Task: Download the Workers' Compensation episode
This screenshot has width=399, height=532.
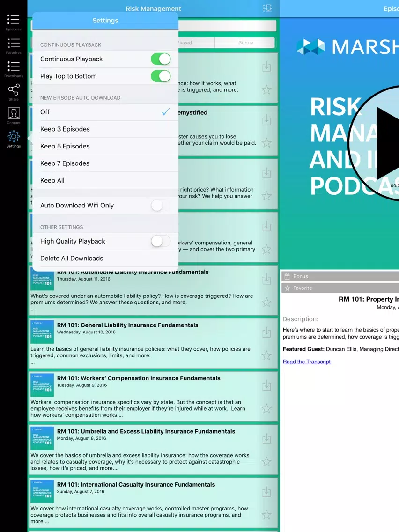Action: (266, 385)
